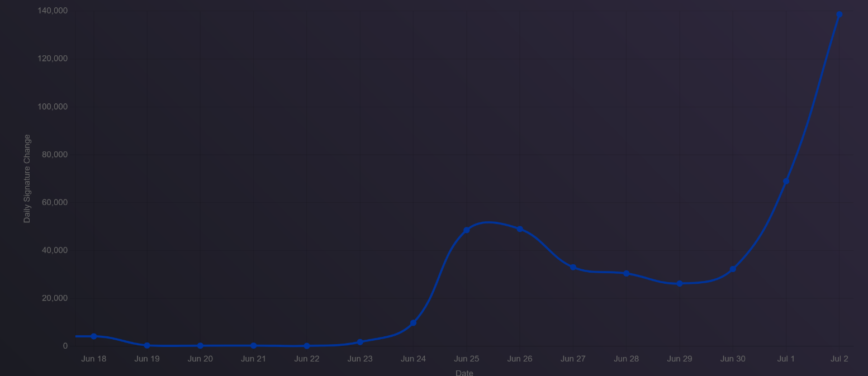
Task: Click the '0' y-axis value
Action: coord(65,346)
